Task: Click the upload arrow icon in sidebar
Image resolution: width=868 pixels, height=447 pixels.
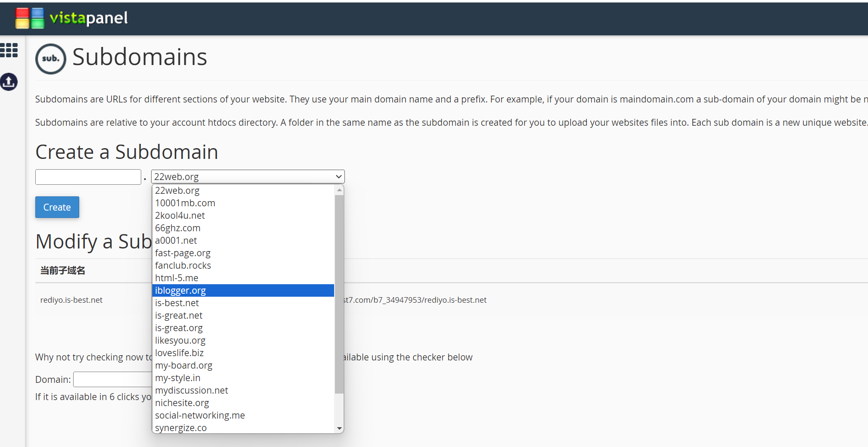Action: click(x=9, y=81)
